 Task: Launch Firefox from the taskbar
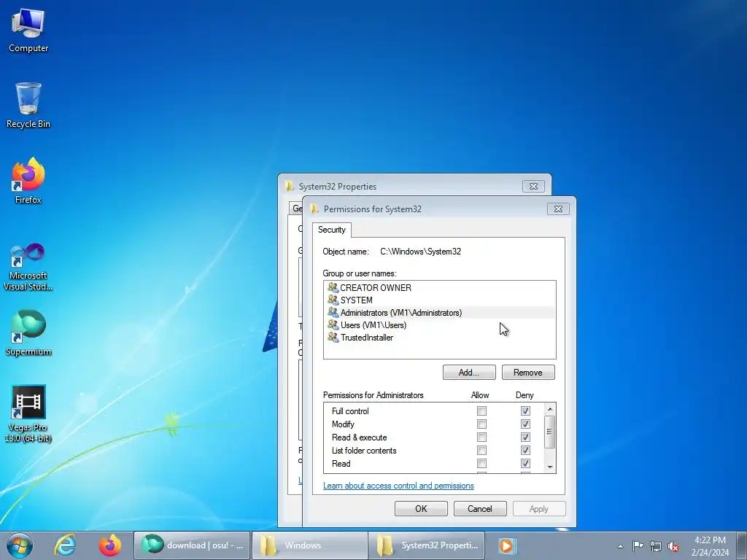(110, 545)
